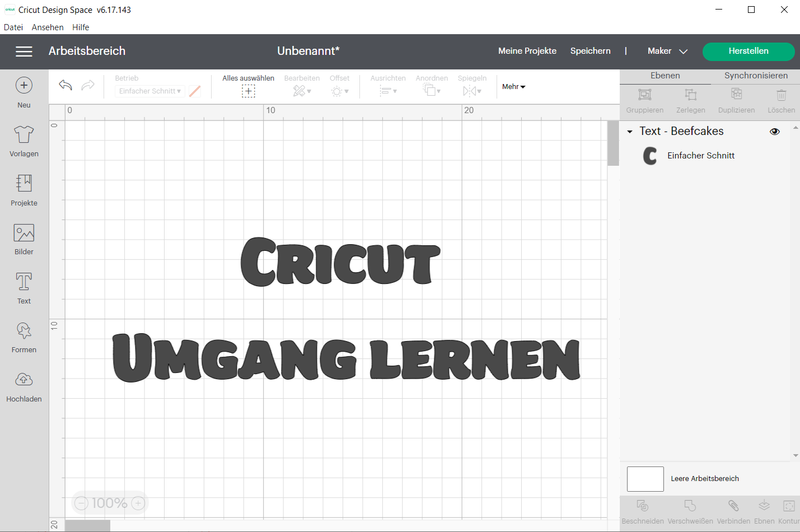Select the Text tool in sidebar
The width and height of the screenshot is (800, 532).
pyautogui.click(x=24, y=288)
